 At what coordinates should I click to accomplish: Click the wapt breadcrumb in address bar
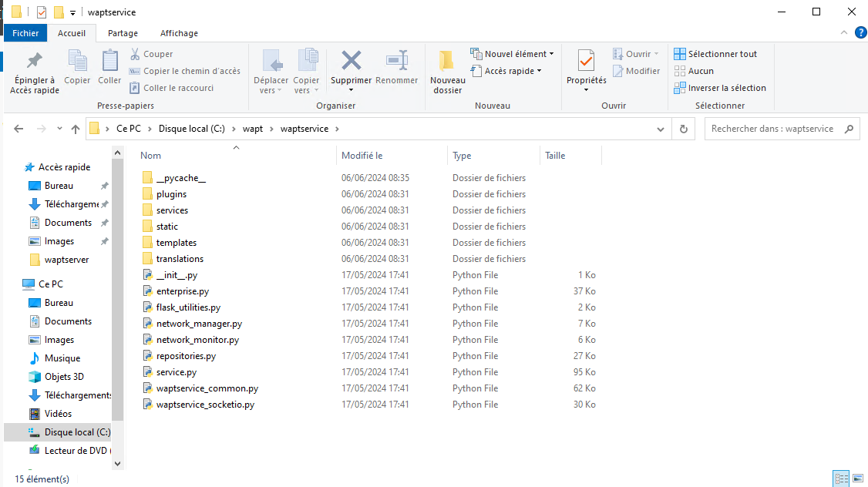(x=252, y=129)
